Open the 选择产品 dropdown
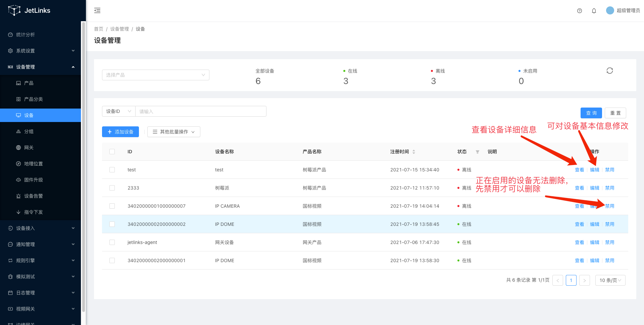Viewport: 644px width, 325px height. click(x=156, y=75)
